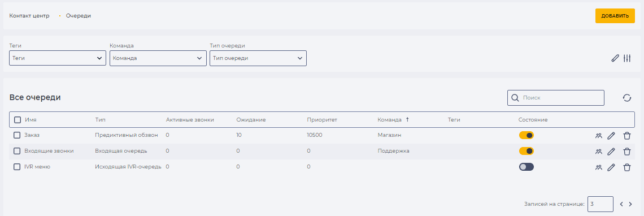
Task: Go to previous page arrow
Action: (x=621, y=204)
